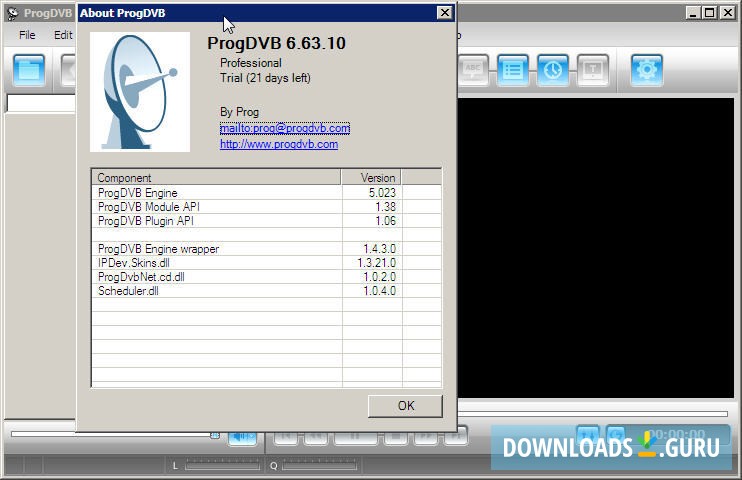Open the File menu in ProgDVB
Image resolution: width=742 pixels, height=480 pixels.
click(x=27, y=35)
